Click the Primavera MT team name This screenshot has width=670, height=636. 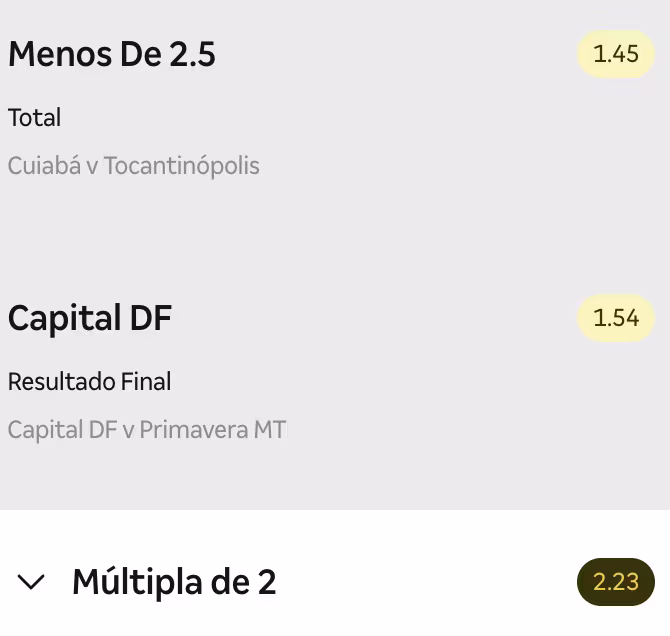(213, 430)
